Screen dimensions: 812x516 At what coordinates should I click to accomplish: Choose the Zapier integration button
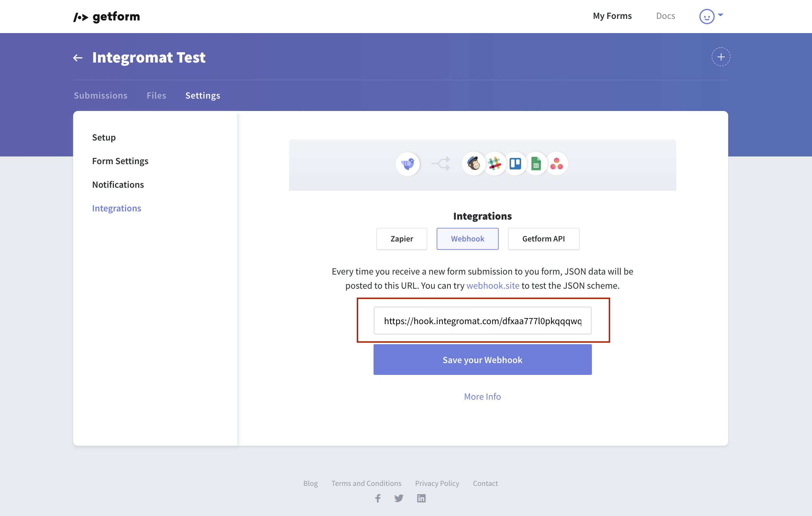[x=402, y=239]
